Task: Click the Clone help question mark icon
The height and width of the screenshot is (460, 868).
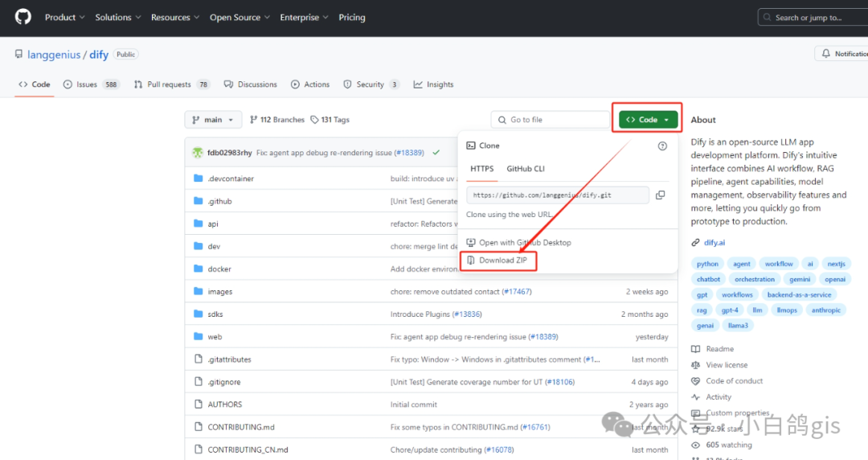Action: point(662,146)
